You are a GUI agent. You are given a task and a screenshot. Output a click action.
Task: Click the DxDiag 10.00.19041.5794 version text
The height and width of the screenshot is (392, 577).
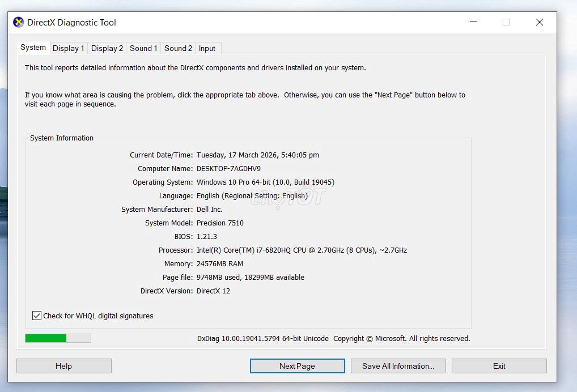263,339
